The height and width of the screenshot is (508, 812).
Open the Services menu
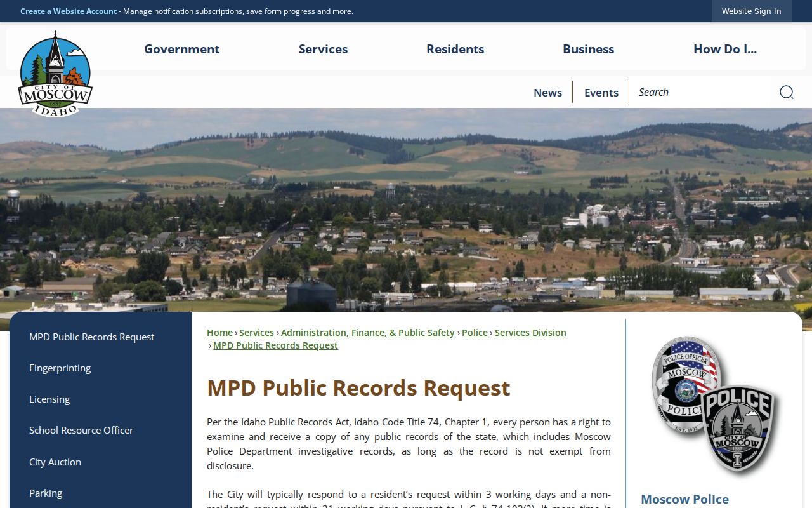[x=323, y=49]
